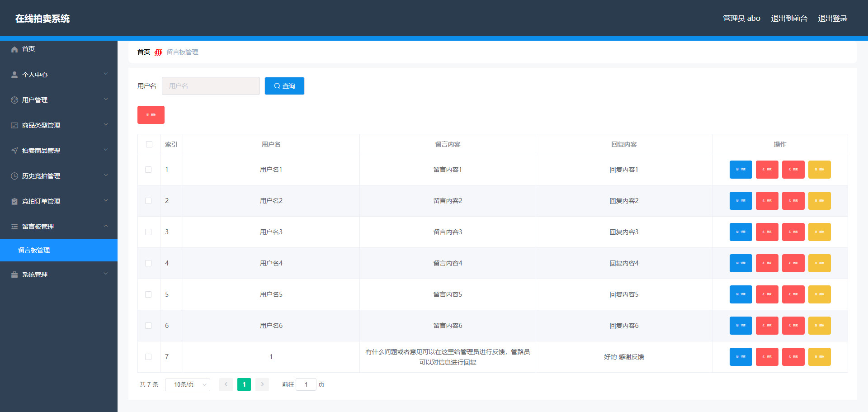Expand the 系统管理 chevron arrow

click(106, 274)
